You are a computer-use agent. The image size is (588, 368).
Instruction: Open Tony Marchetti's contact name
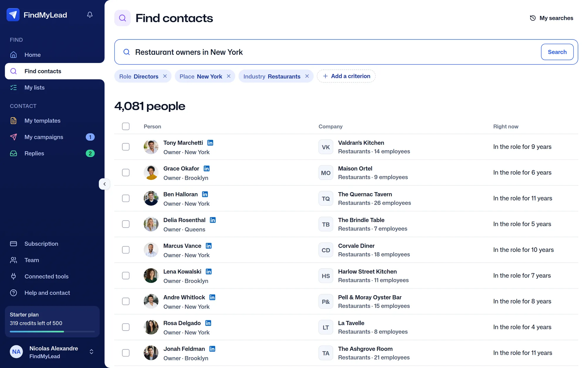point(183,143)
